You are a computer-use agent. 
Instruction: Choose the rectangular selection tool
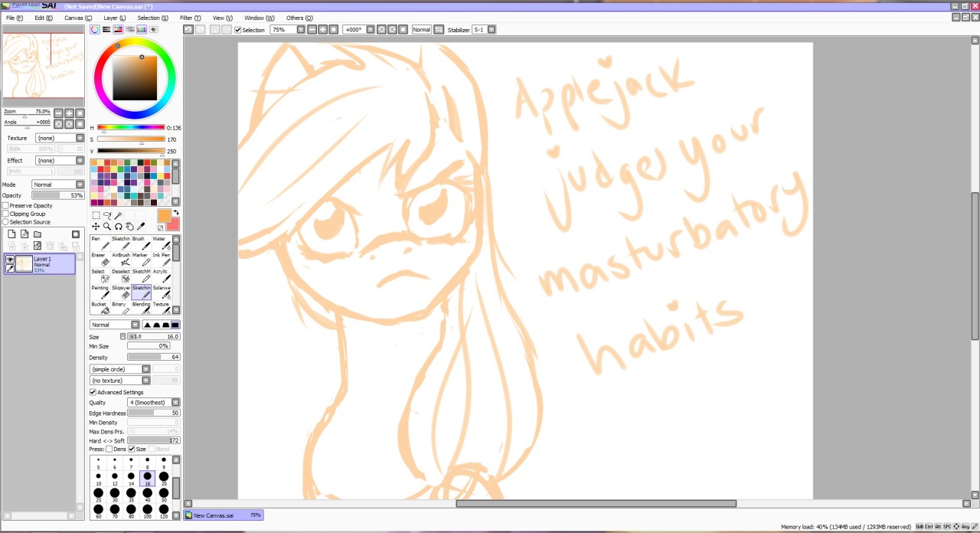(x=96, y=216)
